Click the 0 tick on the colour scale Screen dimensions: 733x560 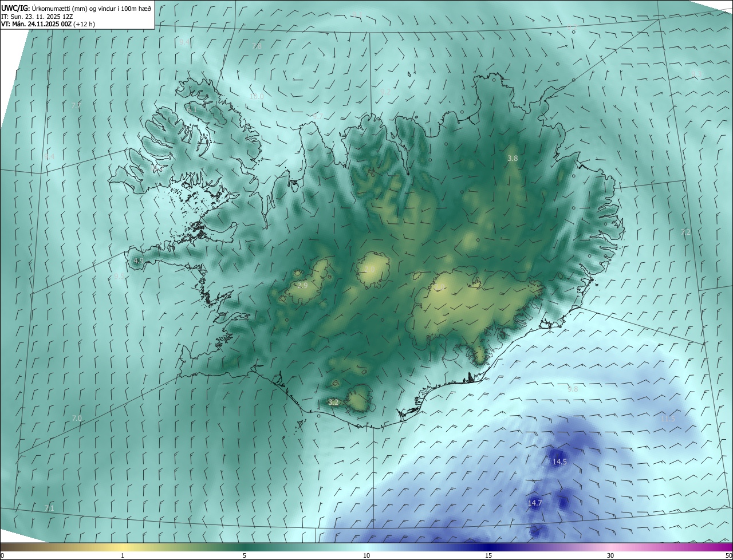pos(2,555)
